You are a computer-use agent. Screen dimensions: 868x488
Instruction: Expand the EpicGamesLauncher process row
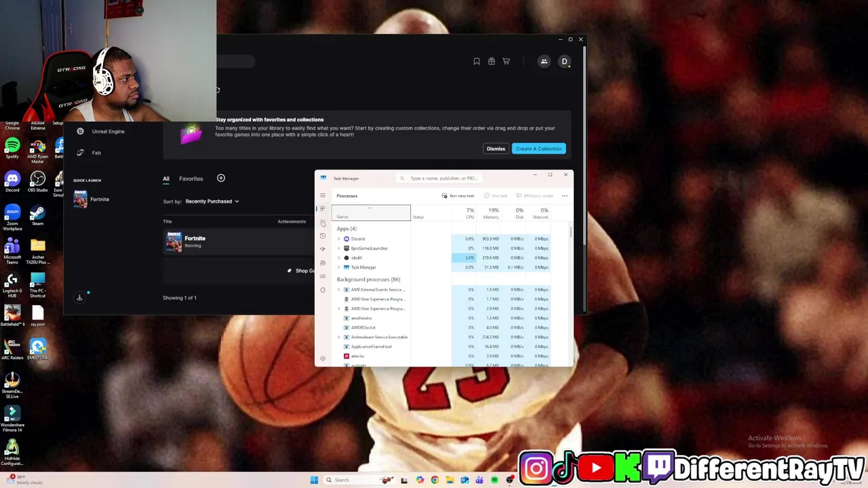[339, 249]
